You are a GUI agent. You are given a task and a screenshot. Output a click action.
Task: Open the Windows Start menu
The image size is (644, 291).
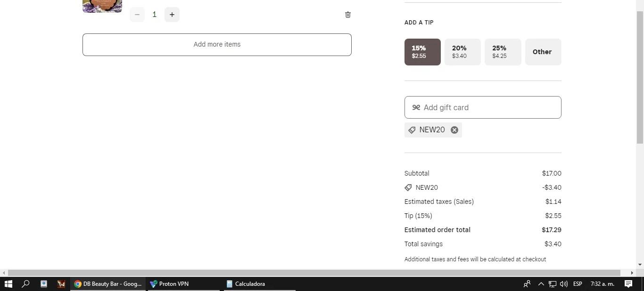tap(8, 284)
